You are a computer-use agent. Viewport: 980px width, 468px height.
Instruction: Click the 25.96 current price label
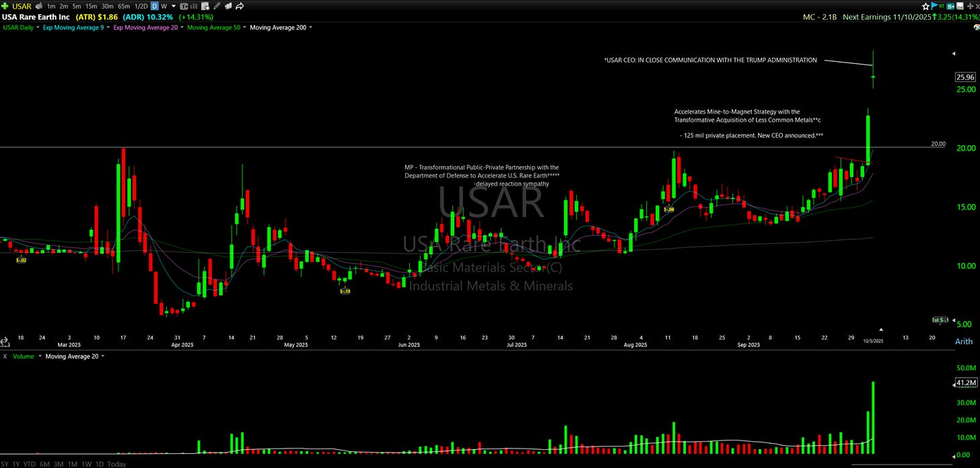pos(965,77)
